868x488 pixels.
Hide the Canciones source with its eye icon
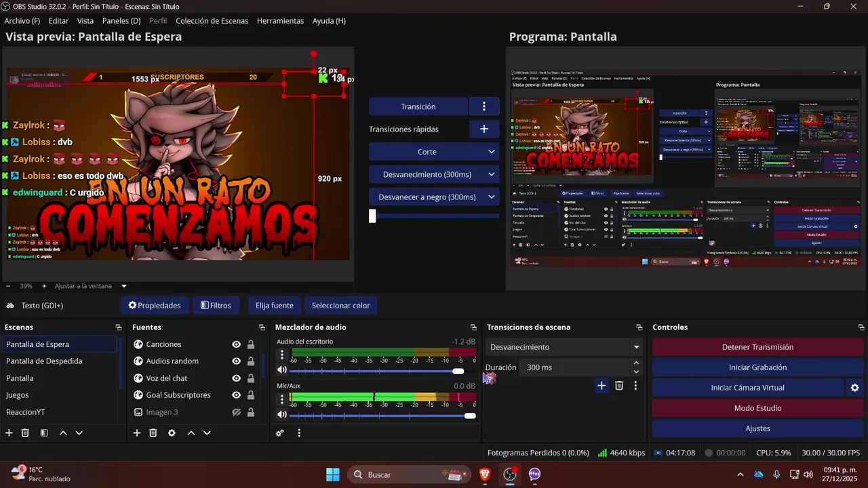click(236, 344)
